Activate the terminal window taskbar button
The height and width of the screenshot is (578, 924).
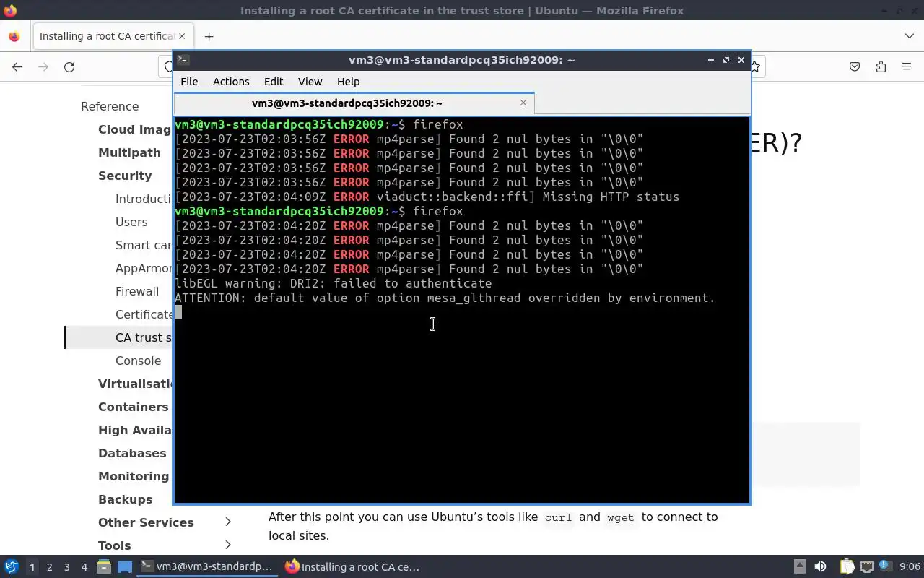pyautogui.click(x=208, y=567)
